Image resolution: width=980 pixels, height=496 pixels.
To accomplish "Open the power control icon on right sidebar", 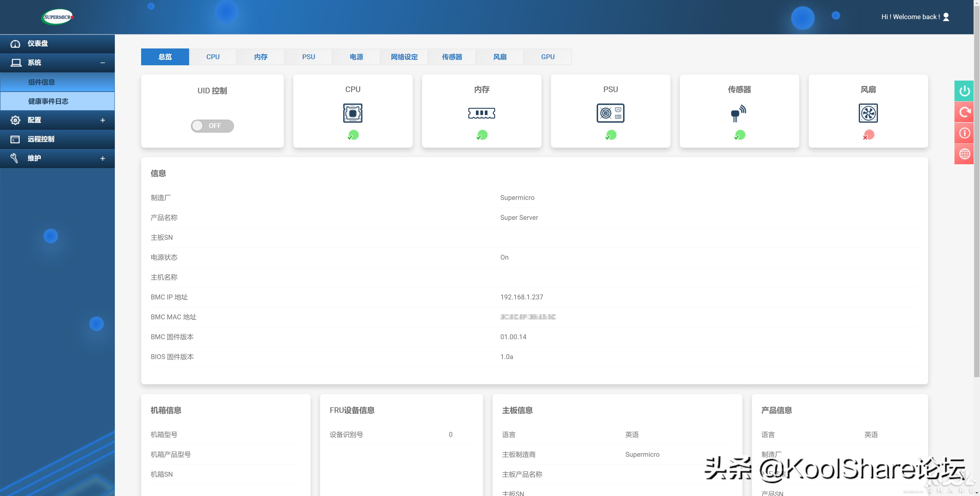I will (x=965, y=91).
